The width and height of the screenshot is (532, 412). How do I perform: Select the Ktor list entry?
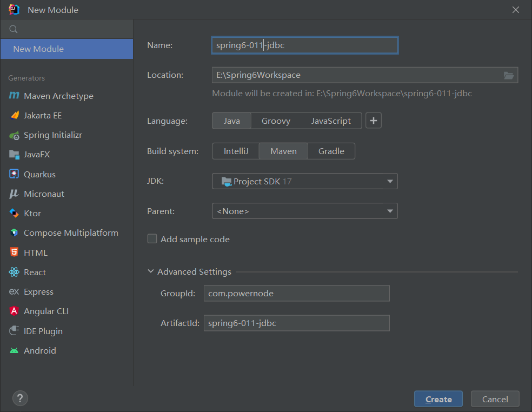pyautogui.click(x=67, y=213)
